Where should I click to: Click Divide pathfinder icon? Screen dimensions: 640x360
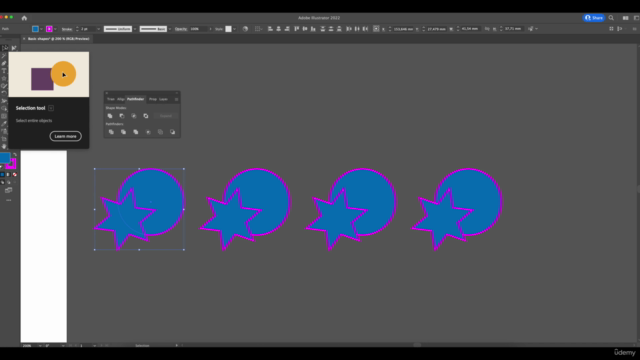[x=111, y=132]
